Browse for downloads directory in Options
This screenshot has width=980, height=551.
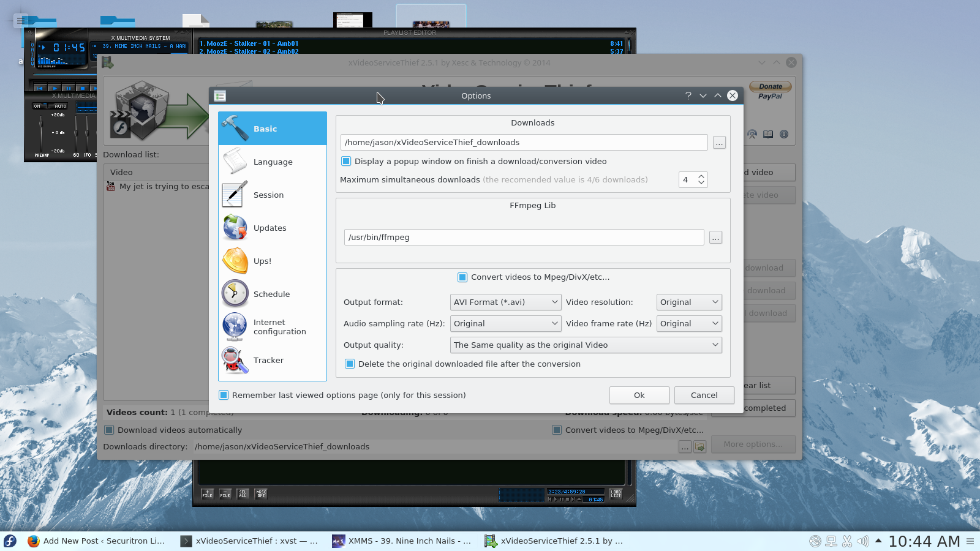[719, 143]
